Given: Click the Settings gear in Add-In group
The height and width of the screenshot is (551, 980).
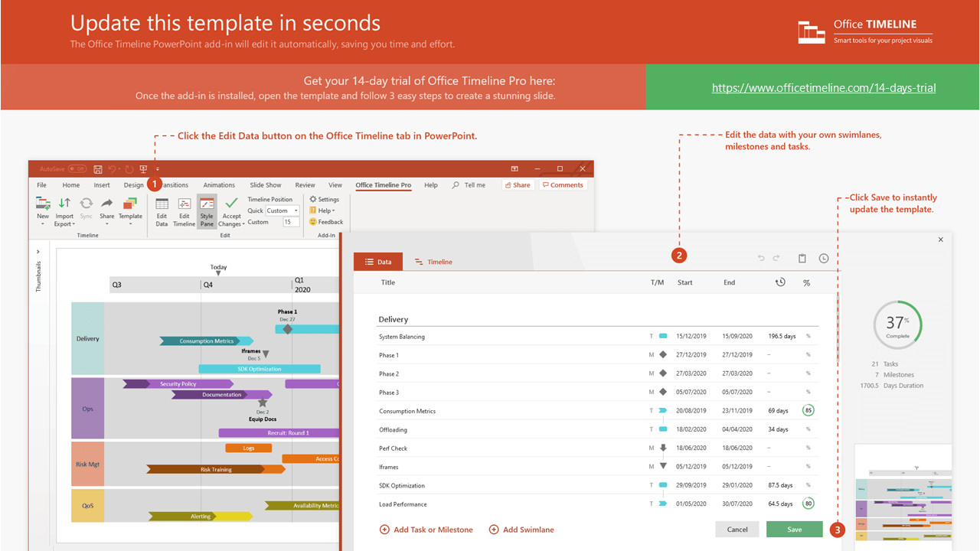Looking at the screenshot, I should [325, 199].
